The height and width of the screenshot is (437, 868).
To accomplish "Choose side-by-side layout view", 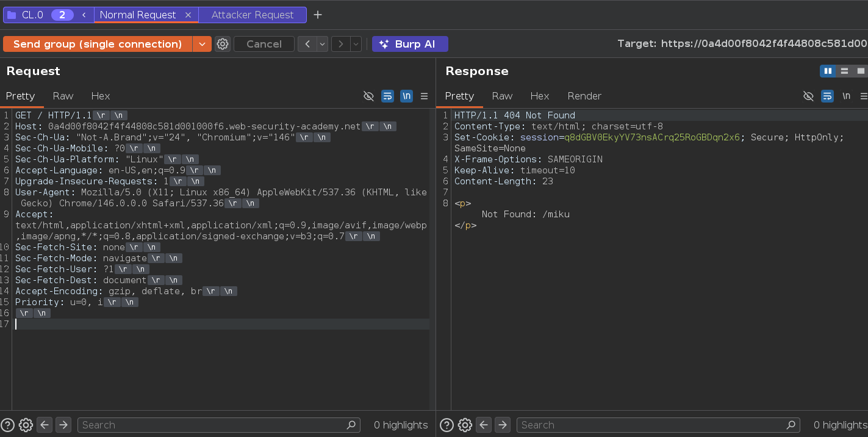I will [x=828, y=71].
